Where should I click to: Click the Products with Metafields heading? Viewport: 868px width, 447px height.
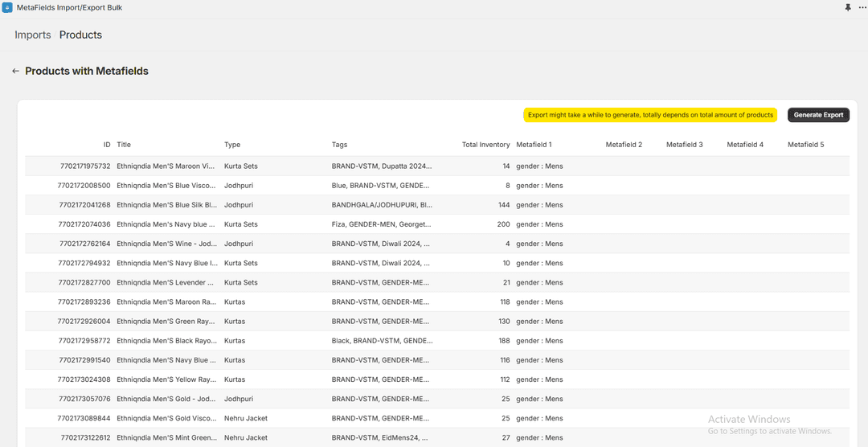(87, 71)
